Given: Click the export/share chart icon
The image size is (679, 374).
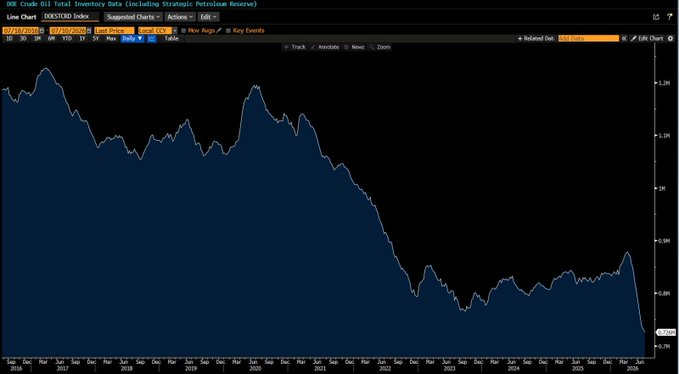Looking at the screenshot, I should pos(656,17).
